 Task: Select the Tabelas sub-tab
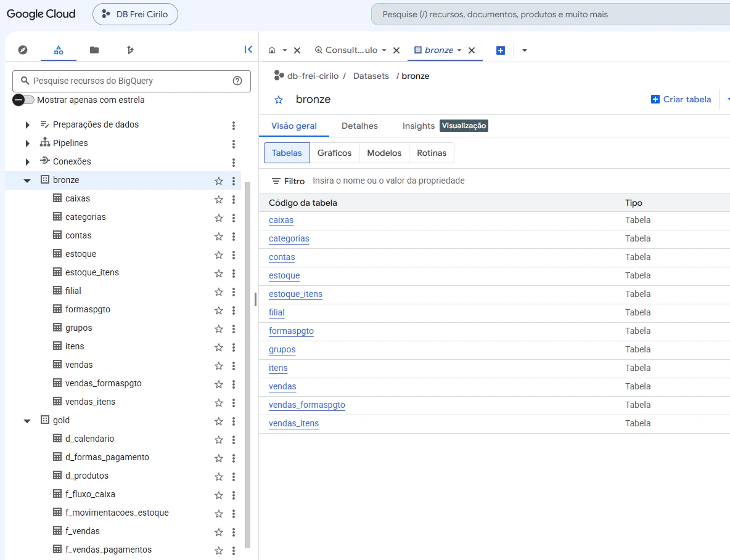click(x=287, y=153)
